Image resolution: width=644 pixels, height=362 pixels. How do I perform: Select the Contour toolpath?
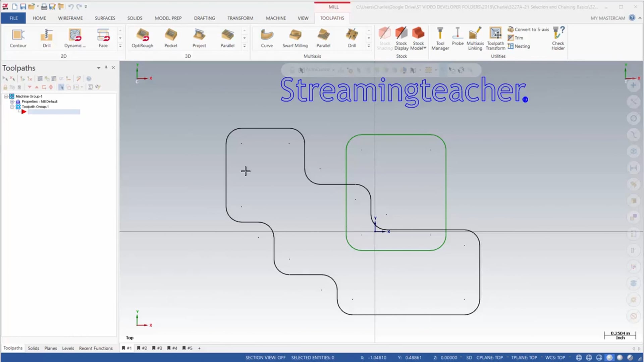click(18, 39)
